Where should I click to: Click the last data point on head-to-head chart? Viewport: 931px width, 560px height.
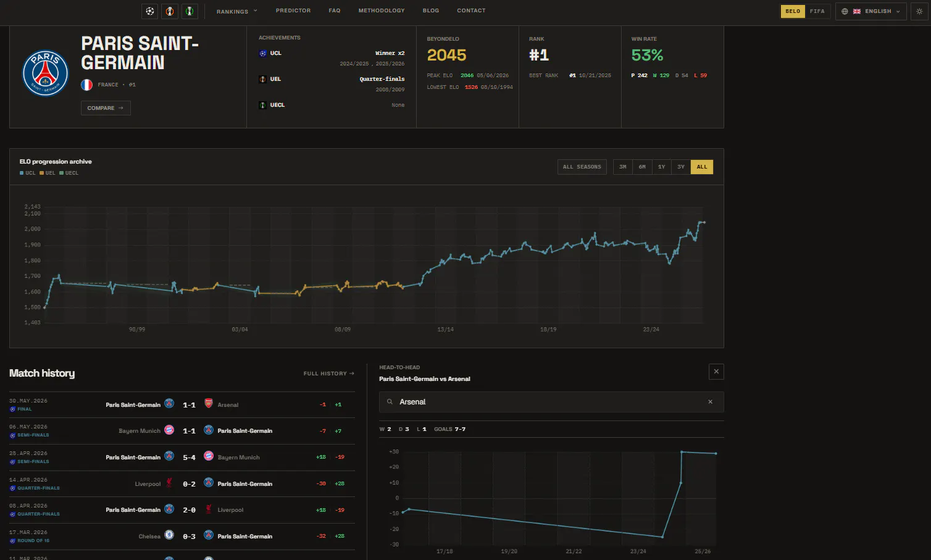tap(716, 454)
